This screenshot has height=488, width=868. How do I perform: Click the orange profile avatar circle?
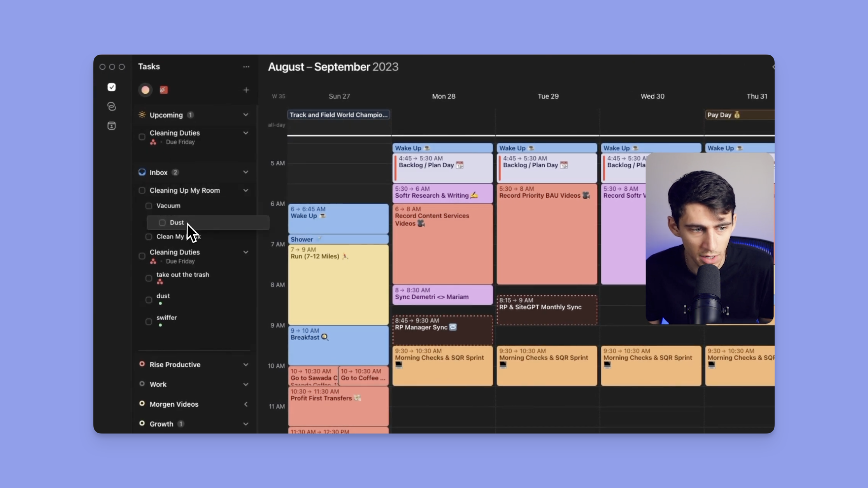click(x=145, y=90)
